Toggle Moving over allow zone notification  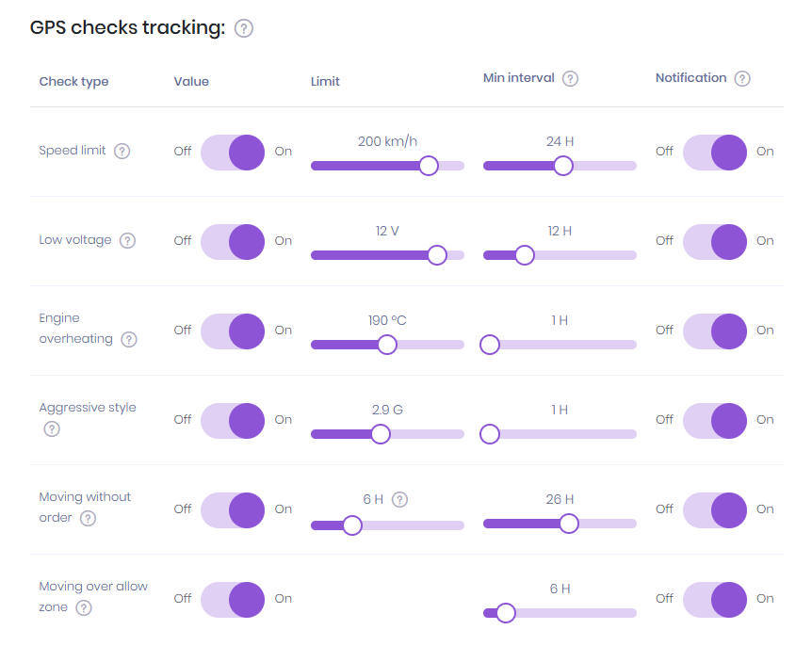(714, 599)
